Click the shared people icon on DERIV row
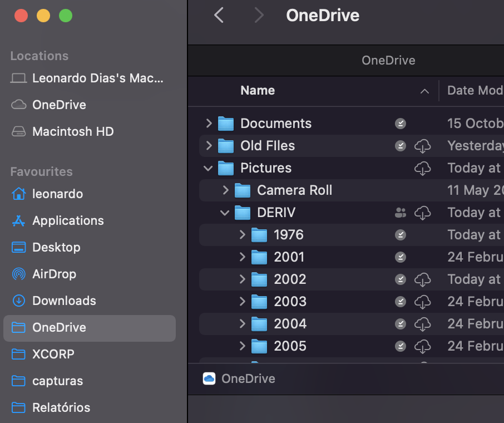Viewport: 504px width, 423px height. click(x=401, y=213)
